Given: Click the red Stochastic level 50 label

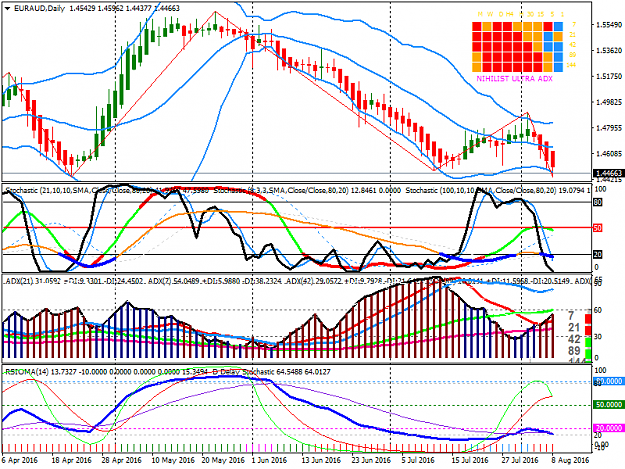Looking at the screenshot, I should [x=597, y=228].
